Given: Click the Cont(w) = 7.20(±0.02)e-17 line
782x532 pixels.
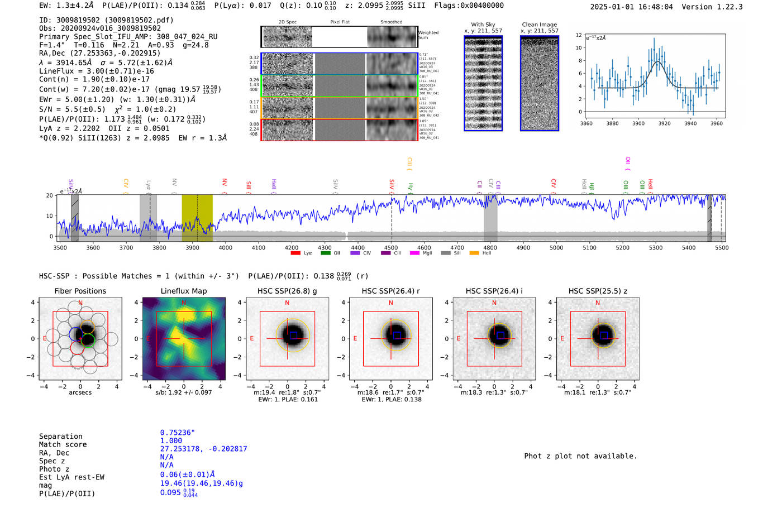Looking at the screenshot, I should [130, 89].
